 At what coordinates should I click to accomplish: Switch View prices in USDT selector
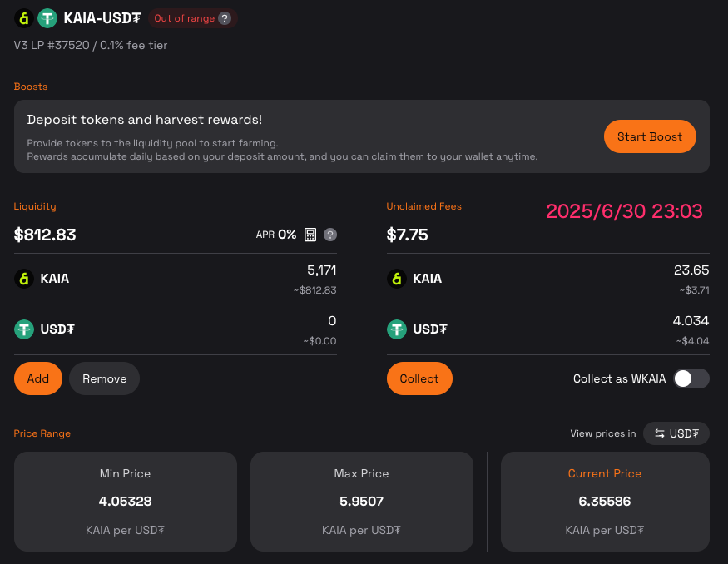pyautogui.click(x=676, y=433)
